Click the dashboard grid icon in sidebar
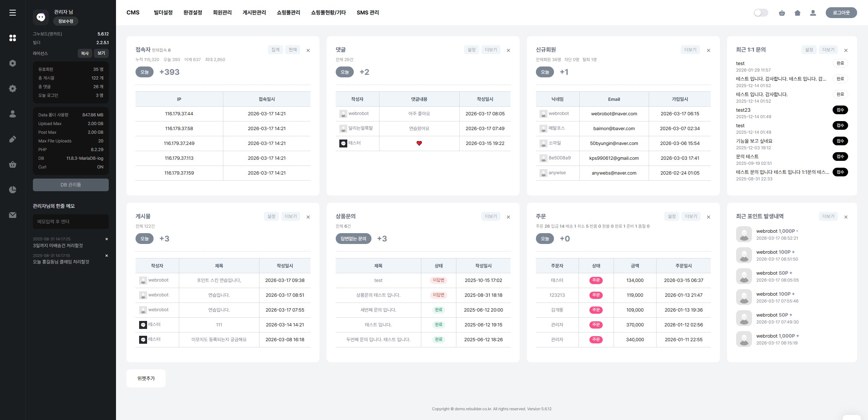The height and width of the screenshot is (420, 868). tap(13, 38)
